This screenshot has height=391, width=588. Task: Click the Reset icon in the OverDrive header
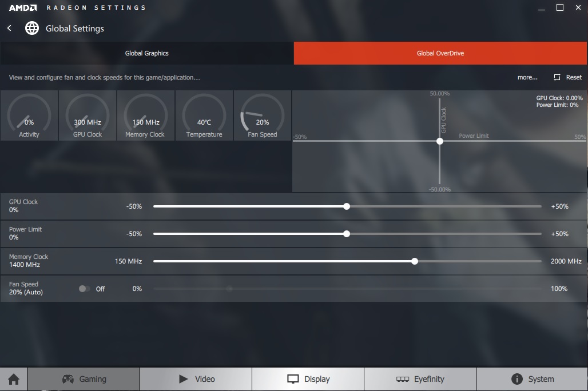coord(557,77)
